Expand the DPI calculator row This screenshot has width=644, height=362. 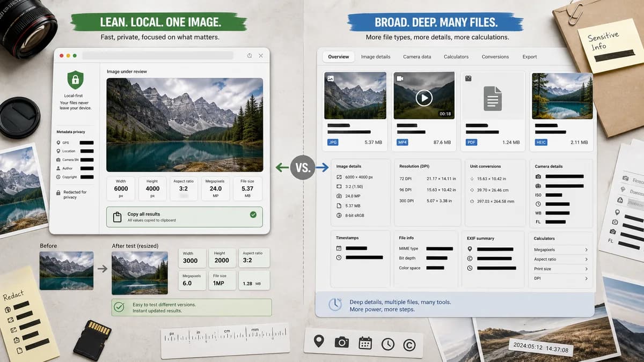(x=561, y=279)
